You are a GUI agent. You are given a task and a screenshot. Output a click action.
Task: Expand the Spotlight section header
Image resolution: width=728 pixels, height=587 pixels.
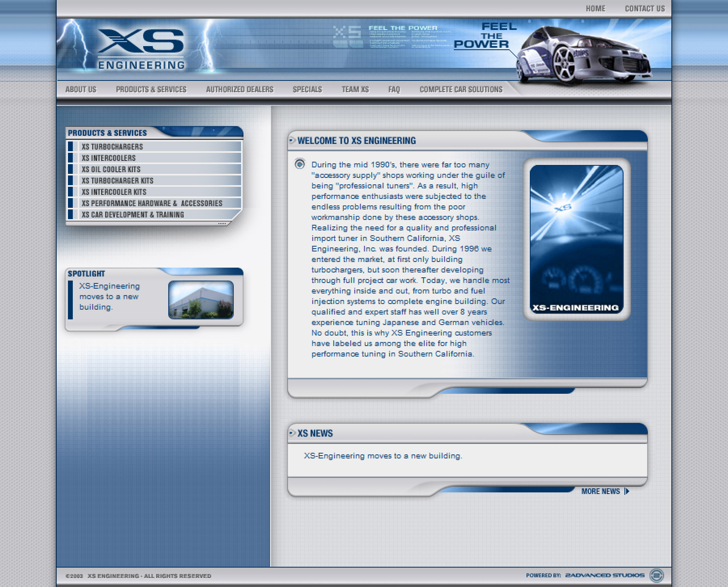tap(86, 273)
